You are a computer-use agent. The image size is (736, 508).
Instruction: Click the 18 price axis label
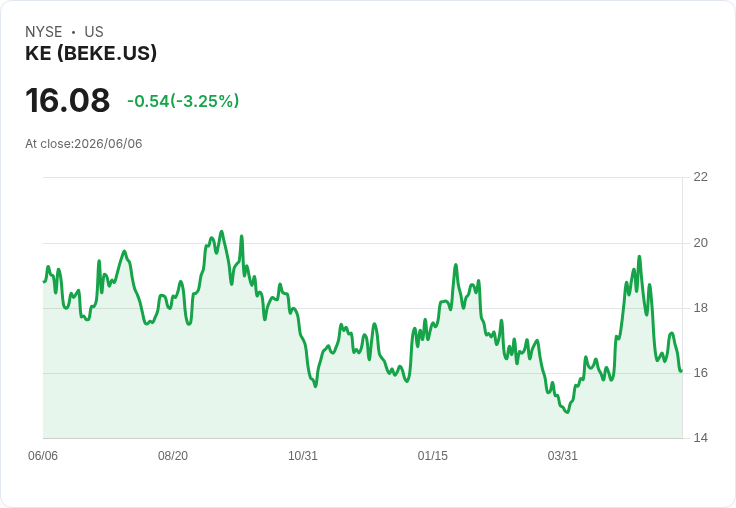(x=700, y=308)
